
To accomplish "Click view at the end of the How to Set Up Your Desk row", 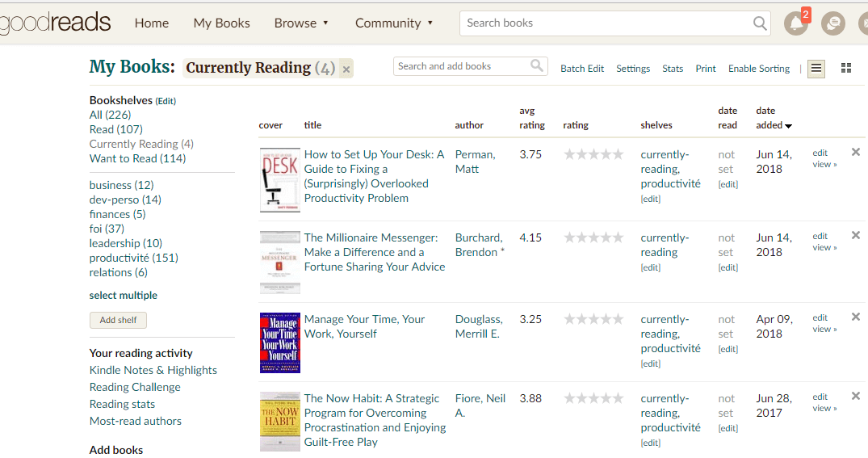I will [824, 165].
